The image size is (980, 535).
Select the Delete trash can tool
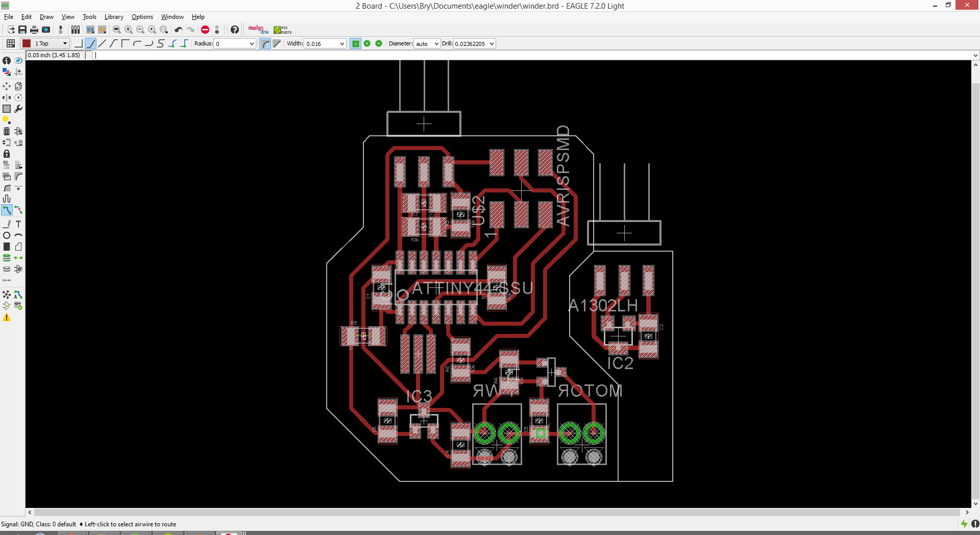tap(7, 131)
